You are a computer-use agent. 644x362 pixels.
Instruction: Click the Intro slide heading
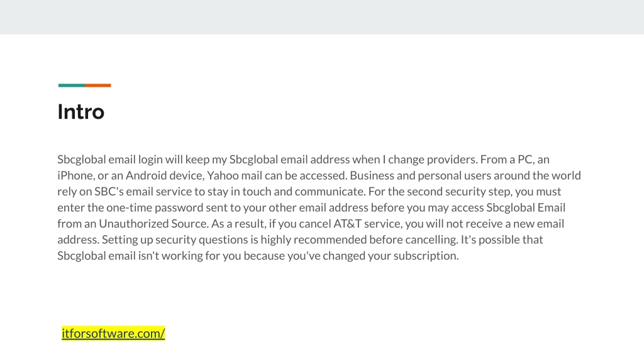click(x=81, y=112)
